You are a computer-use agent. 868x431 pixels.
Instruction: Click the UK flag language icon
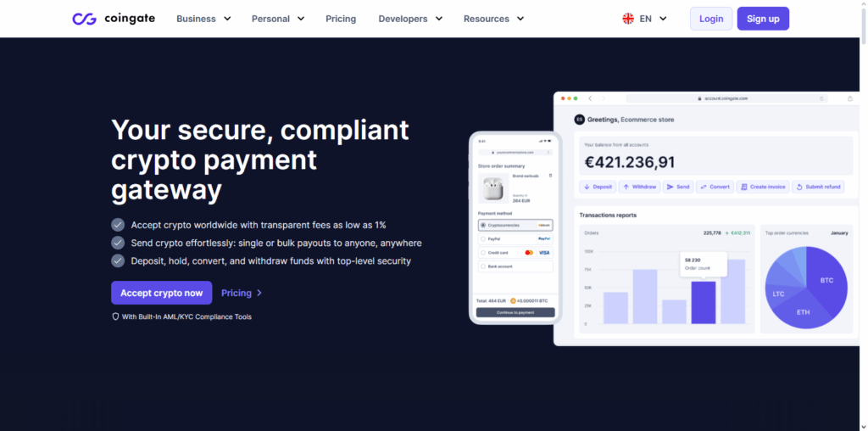coord(628,19)
